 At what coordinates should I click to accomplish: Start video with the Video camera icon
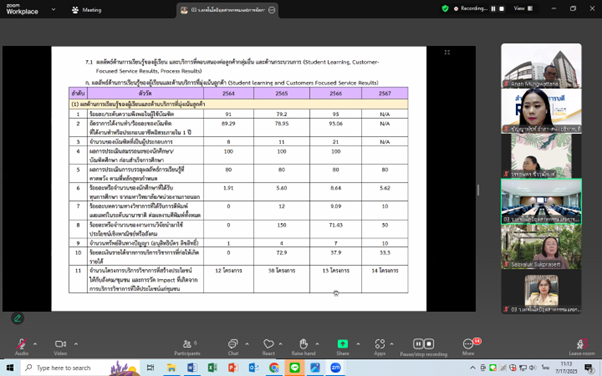60,344
